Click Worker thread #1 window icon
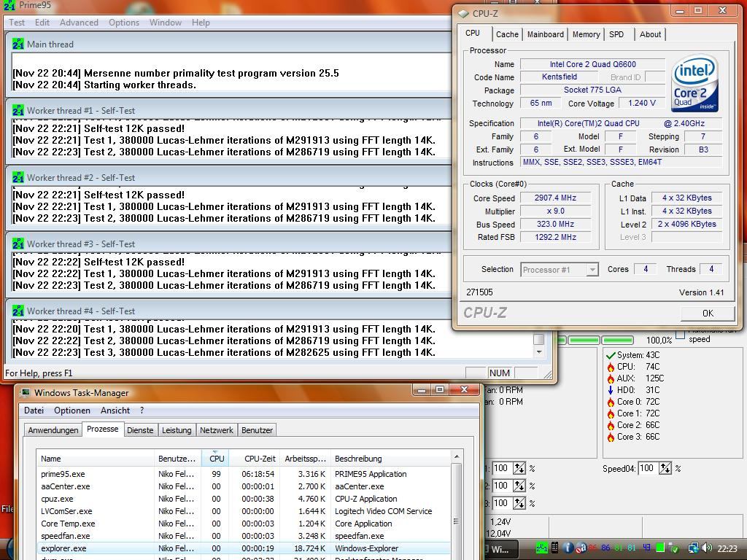The width and height of the screenshot is (747, 560). click(18, 111)
